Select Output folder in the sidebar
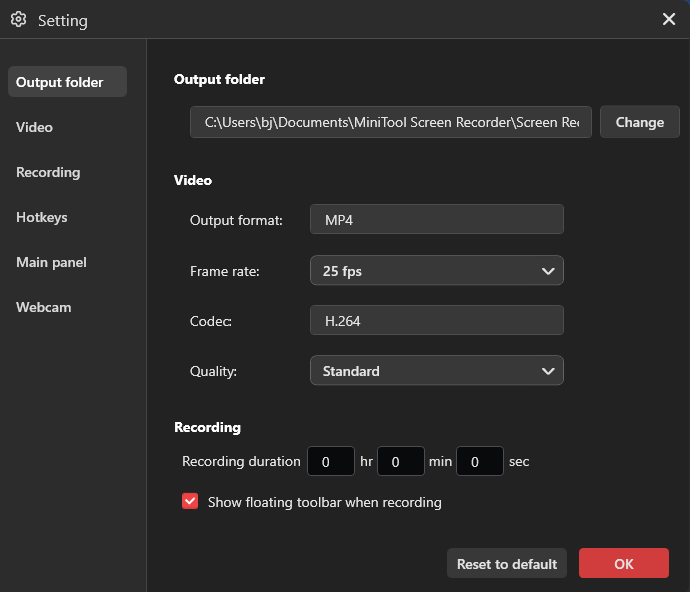The width and height of the screenshot is (690, 592). (67, 82)
